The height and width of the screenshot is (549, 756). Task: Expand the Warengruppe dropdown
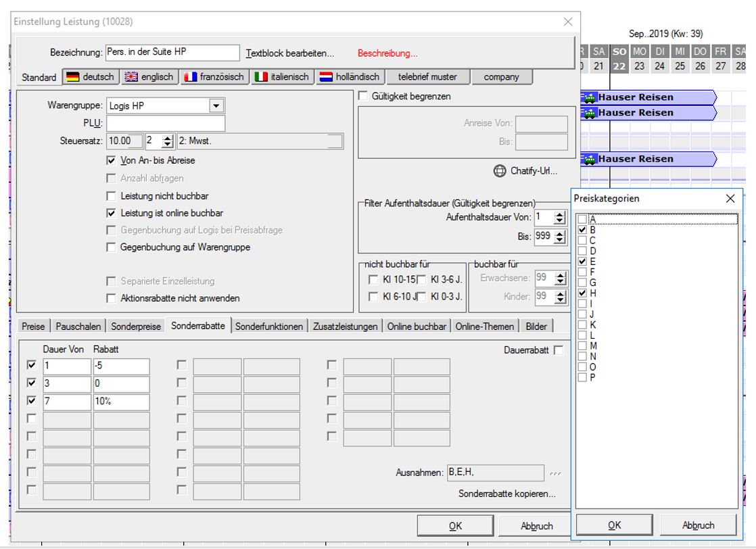pyautogui.click(x=216, y=105)
